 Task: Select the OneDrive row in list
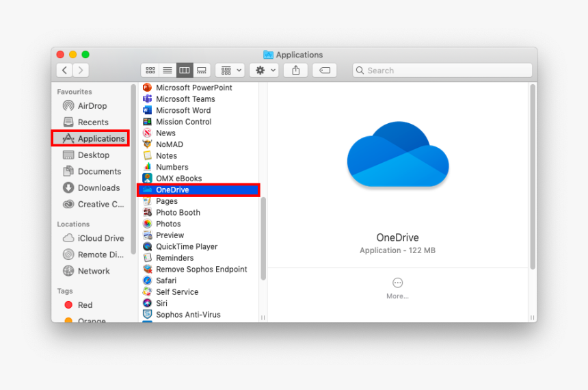click(198, 190)
